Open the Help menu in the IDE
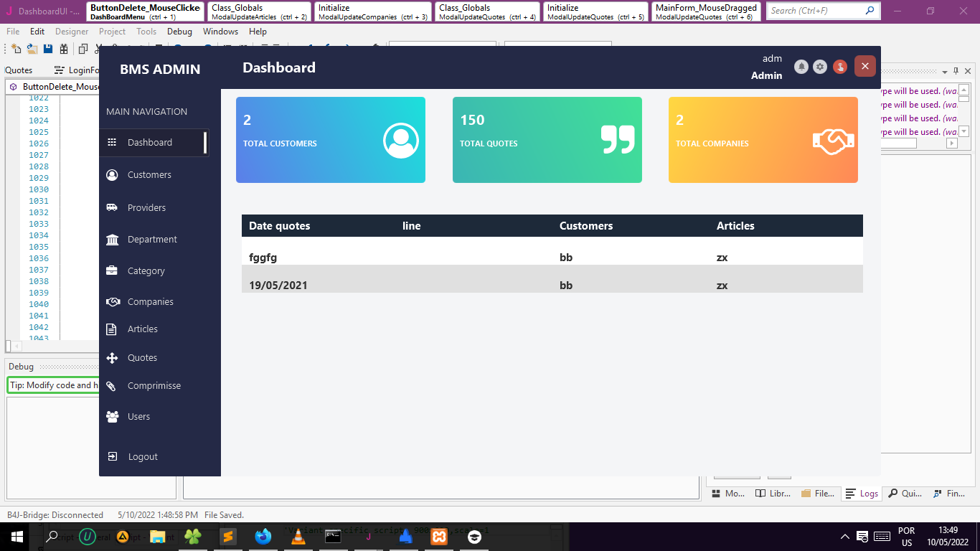Screen dimensions: 980x551 (258, 32)
